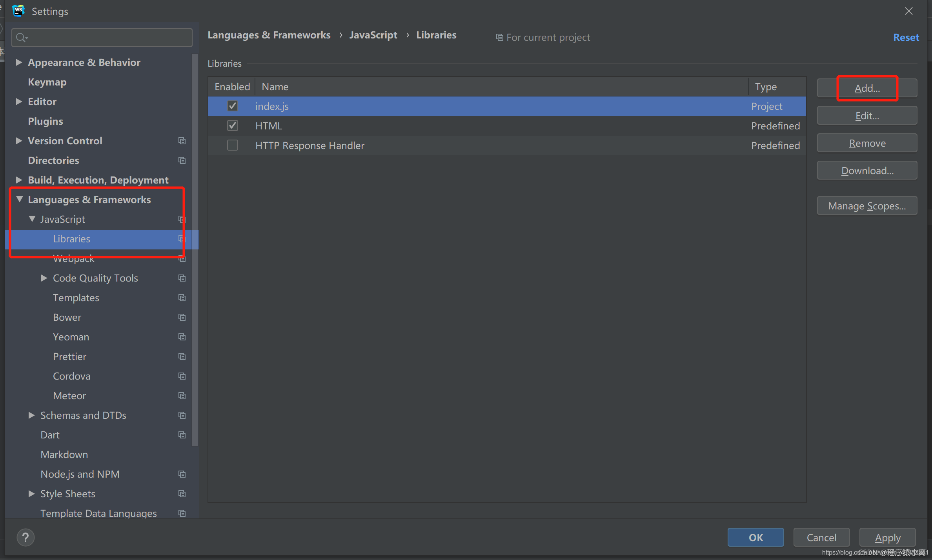Select the Libraries tree item
This screenshot has height=560, width=932.
[71, 238]
